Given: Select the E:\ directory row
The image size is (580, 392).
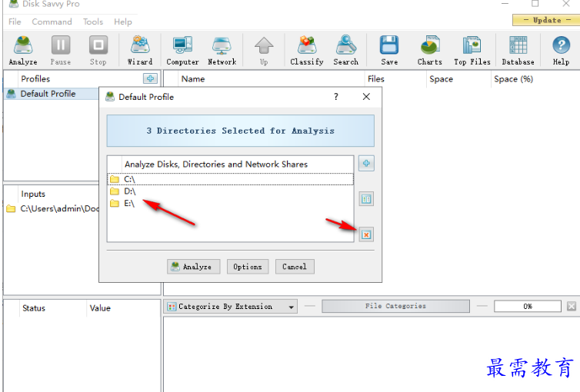Looking at the screenshot, I should (231, 203).
